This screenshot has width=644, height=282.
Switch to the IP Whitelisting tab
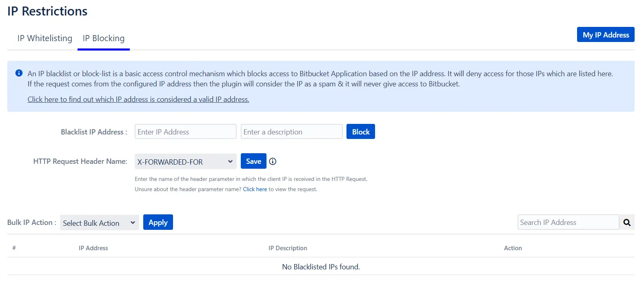(x=44, y=38)
